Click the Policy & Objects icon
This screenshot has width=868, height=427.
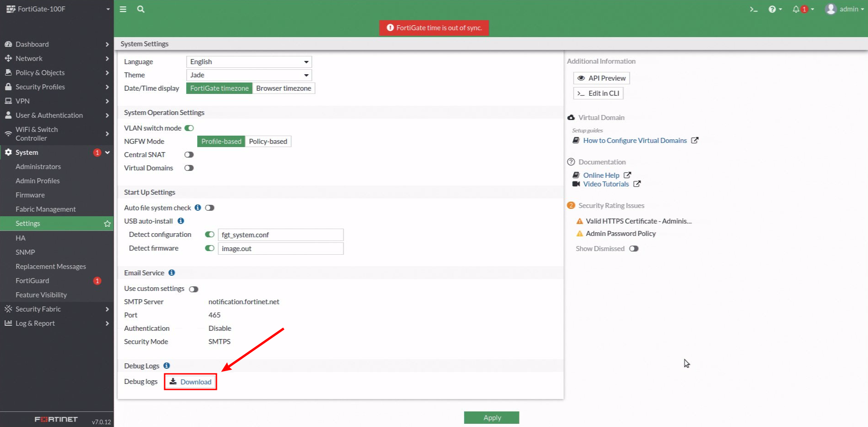click(8, 73)
